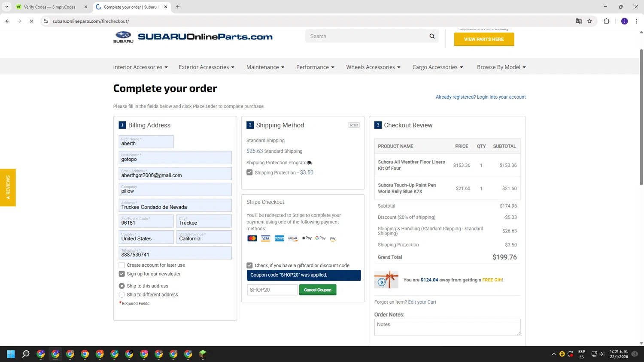Expand Cargo Accessories menu
Screen dimensions: 644x362
437,67
